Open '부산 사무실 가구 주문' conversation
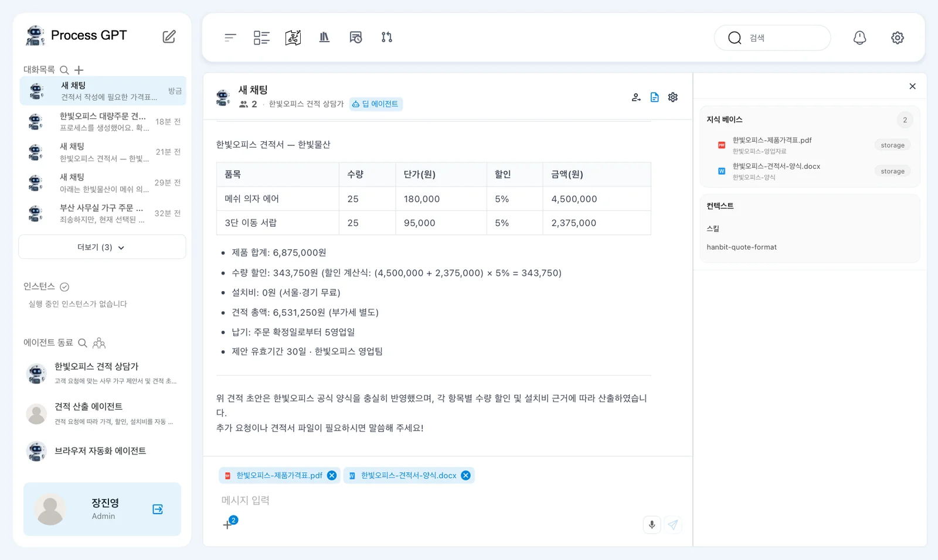Image resolution: width=938 pixels, height=560 pixels. pyautogui.click(x=103, y=213)
